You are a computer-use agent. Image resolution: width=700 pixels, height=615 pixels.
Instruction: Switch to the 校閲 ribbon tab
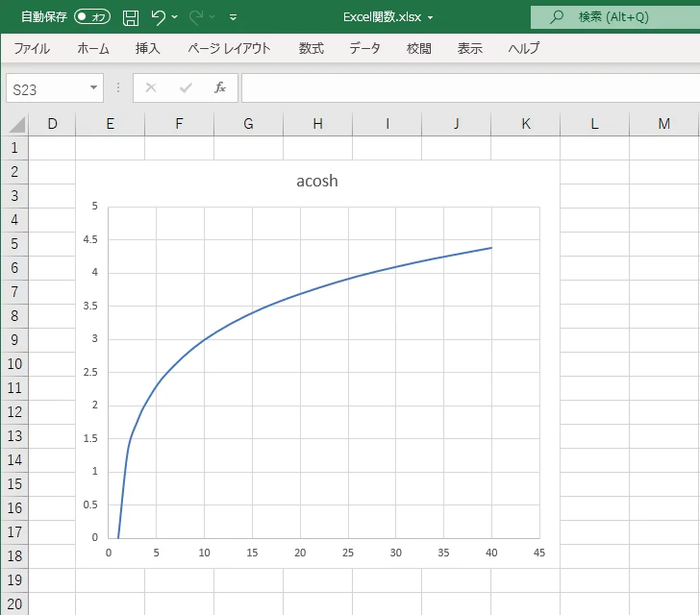pos(419,48)
